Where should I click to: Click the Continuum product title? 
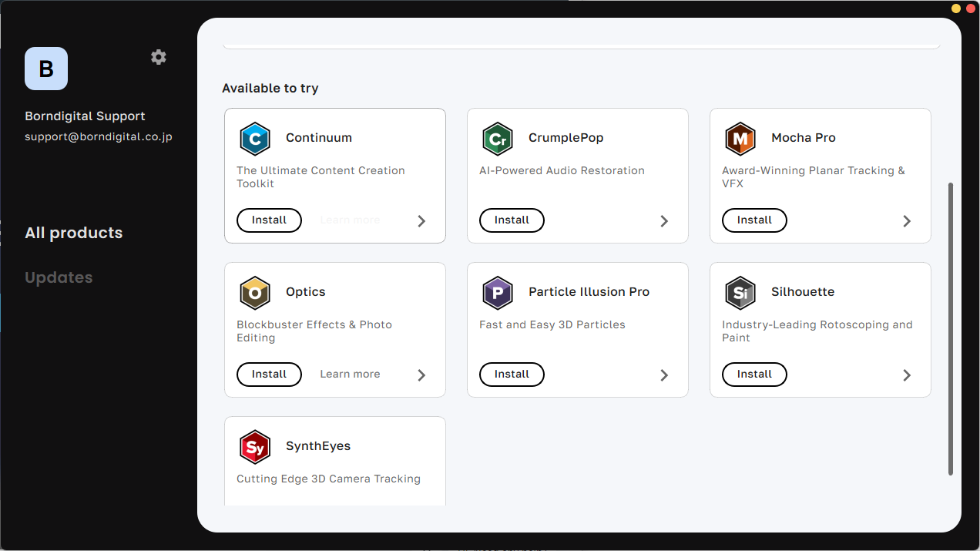click(319, 138)
